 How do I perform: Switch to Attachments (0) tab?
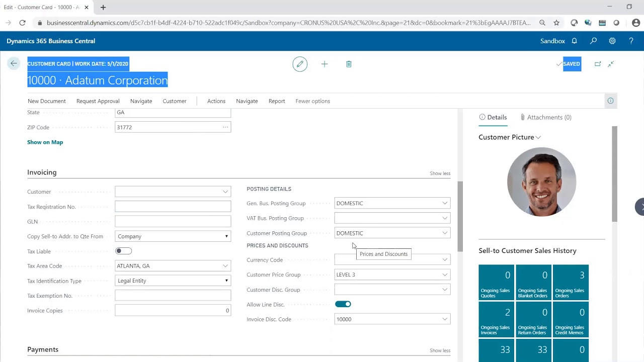(x=546, y=117)
